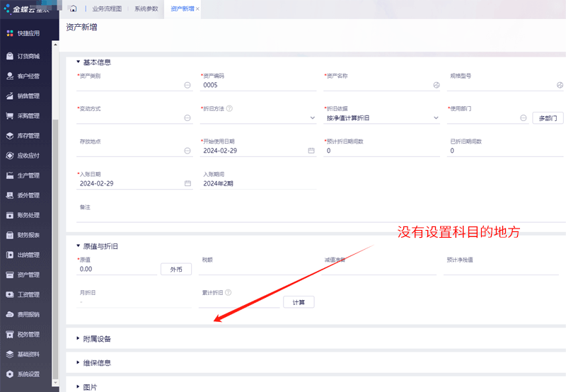Click the 预计折旧期间数 input field
This screenshot has width=566, height=392.
pyautogui.click(x=381, y=151)
